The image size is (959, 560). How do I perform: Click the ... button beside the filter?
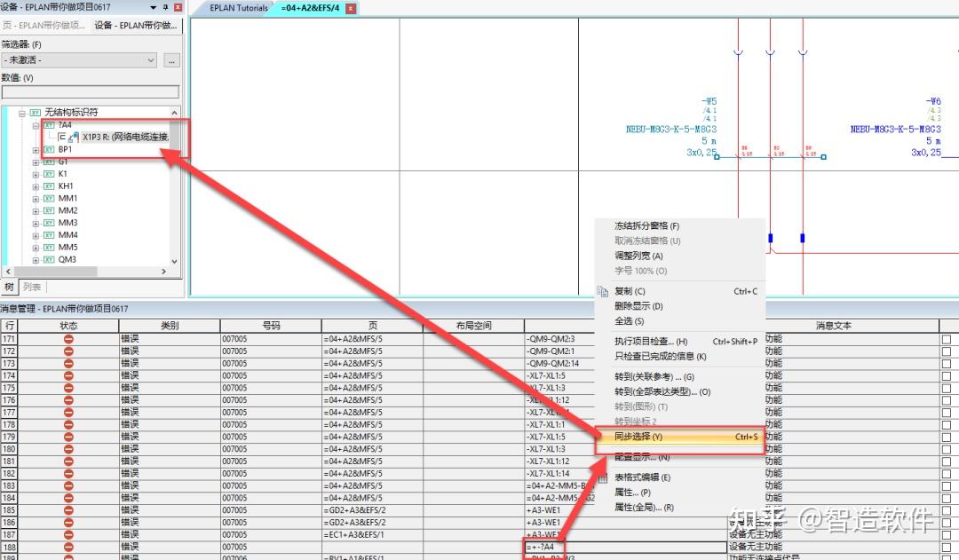(172, 60)
